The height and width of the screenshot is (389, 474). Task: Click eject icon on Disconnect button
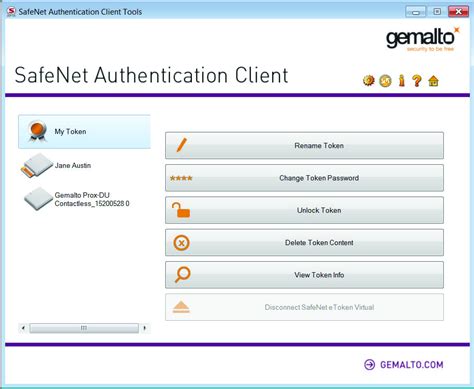tap(181, 307)
